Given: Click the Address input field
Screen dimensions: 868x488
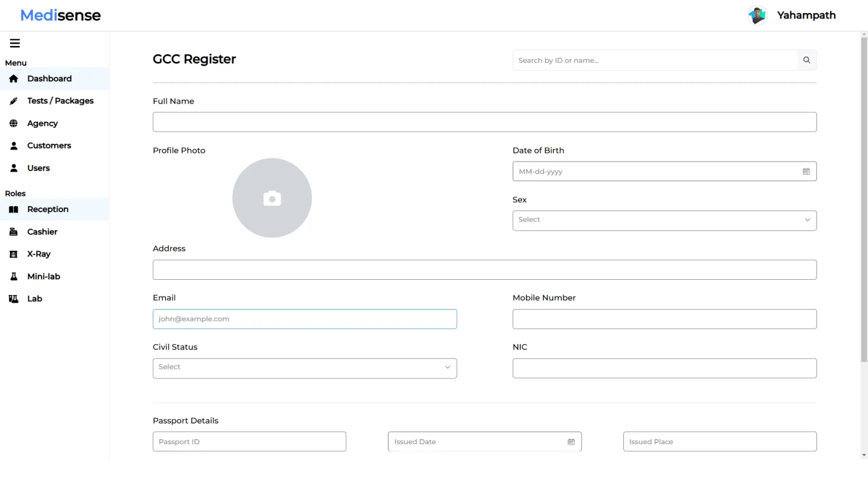Looking at the screenshot, I should pyautogui.click(x=484, y=270).
